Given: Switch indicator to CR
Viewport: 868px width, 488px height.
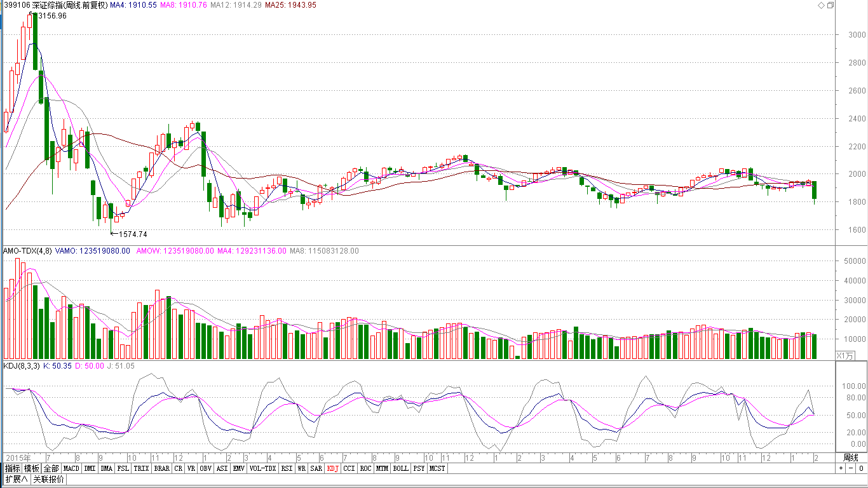Looking at the screenshot, I should pos(179,468).
